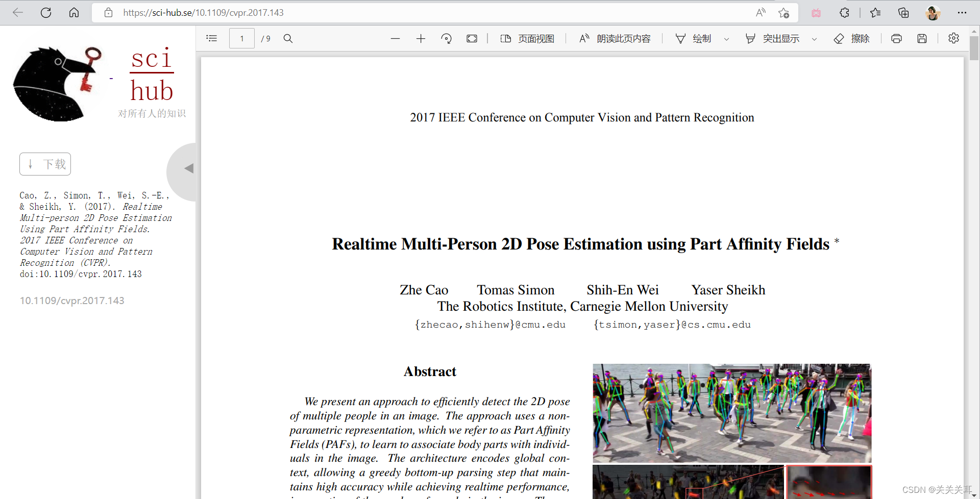Open PDF viewer settings gear
This screenshot has width=980, height=499.
pos(953,38)
